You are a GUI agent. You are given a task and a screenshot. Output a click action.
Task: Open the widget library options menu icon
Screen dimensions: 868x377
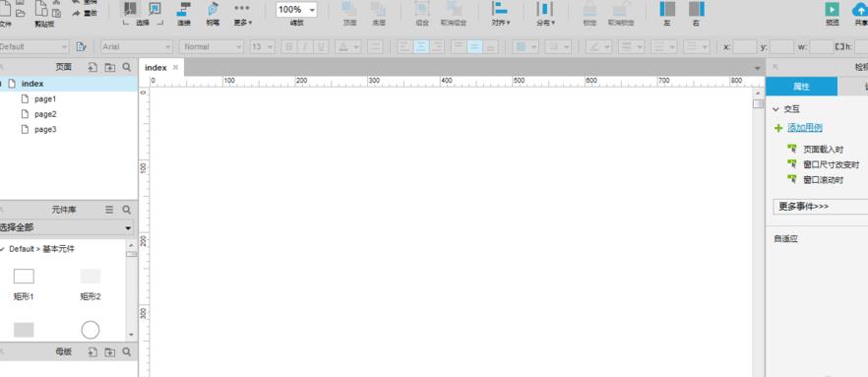point(109,210)
